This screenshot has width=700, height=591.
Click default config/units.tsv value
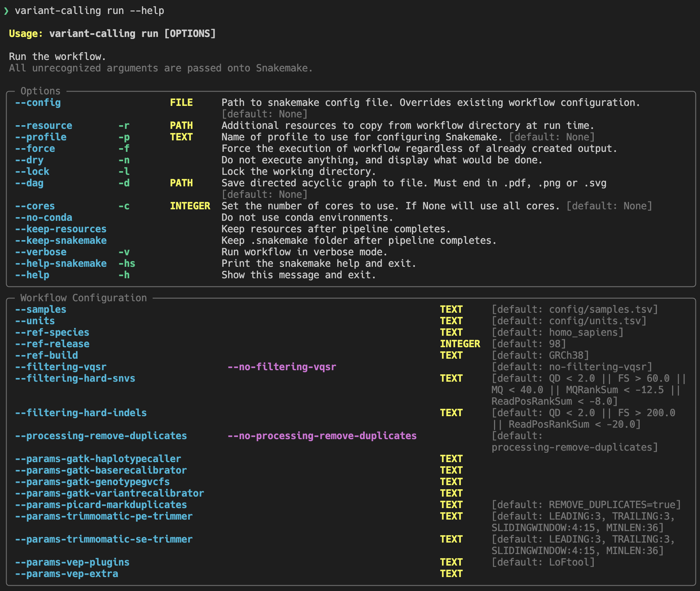point(569,321)
